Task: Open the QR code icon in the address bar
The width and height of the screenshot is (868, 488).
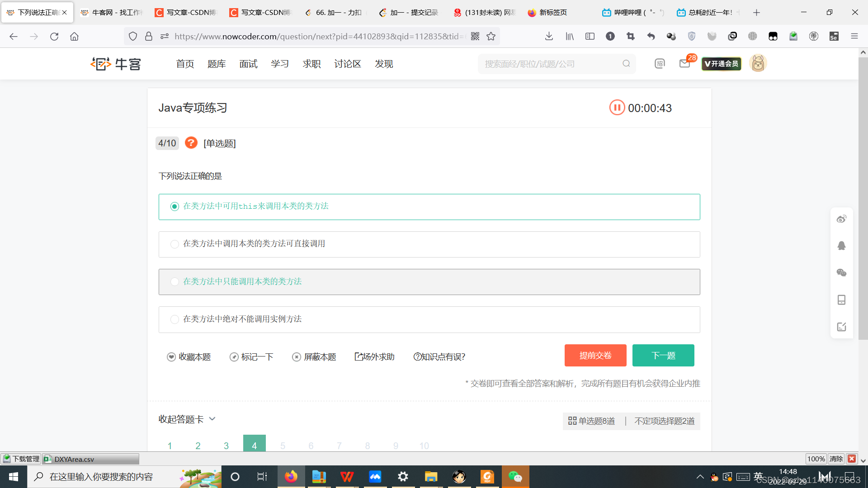Action: (x=475, y=36)
